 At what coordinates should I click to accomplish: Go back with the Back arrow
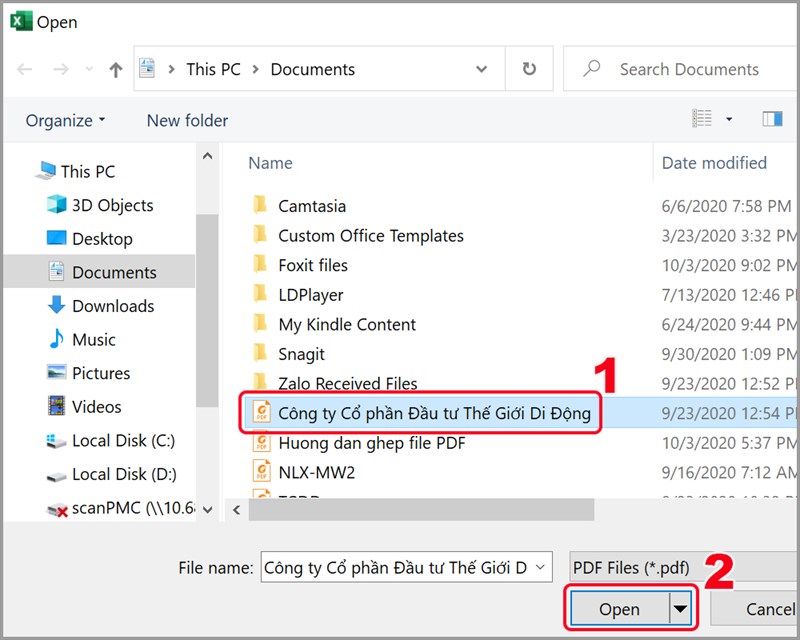(x=24, y=69)
